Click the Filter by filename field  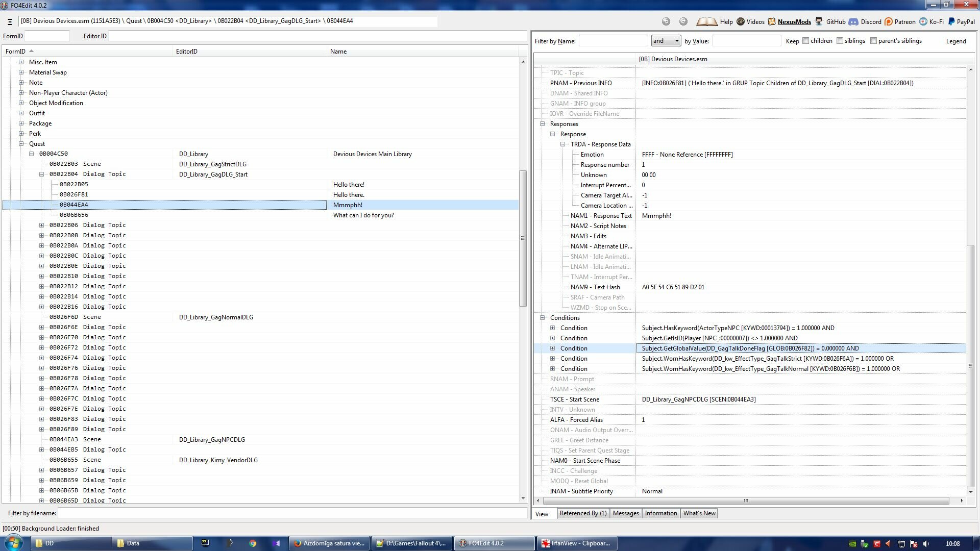[292, 513]
